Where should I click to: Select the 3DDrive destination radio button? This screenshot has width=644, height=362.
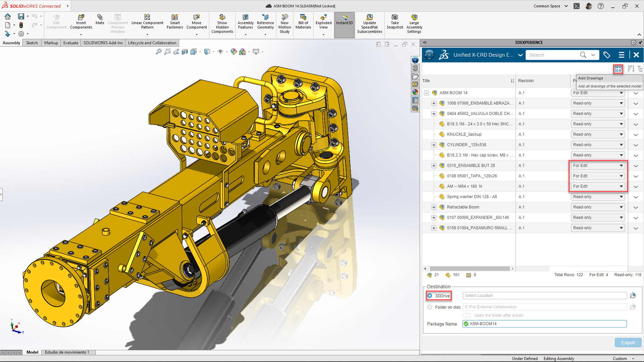(430, 296)
